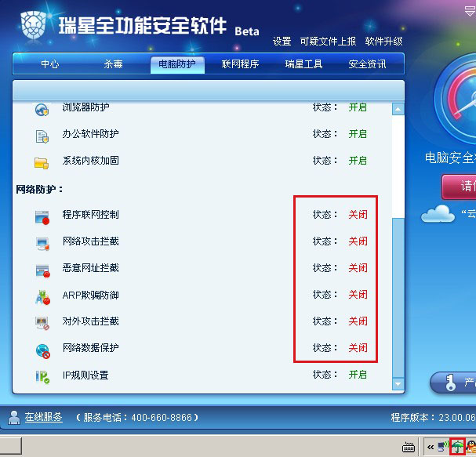Select the 恶意网址拦截 label
Screen dimensions: 476x457
pos(90,268)
